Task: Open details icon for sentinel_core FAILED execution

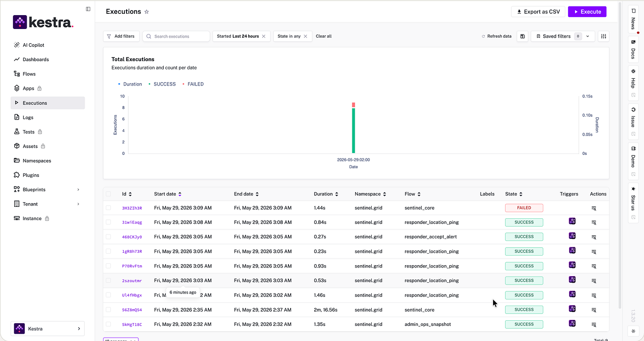Action: 594,208
